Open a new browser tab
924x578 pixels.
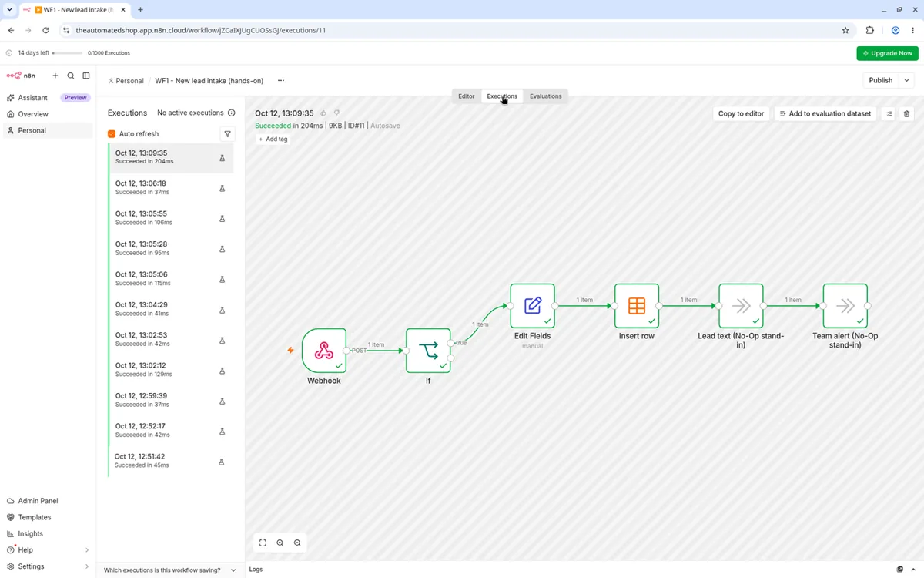pos(140,9)
